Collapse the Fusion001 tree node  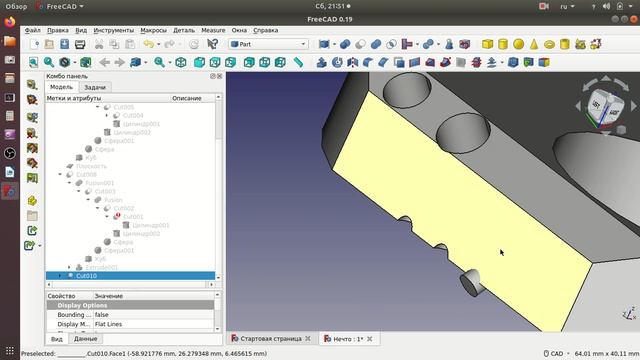coord(69,183)
